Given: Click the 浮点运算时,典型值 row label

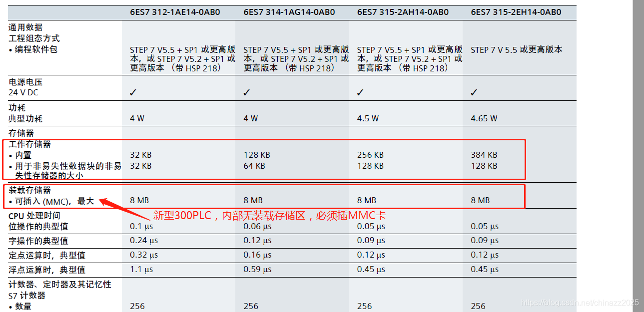Looking at the screenshot, I should click(x=47, y=270).
